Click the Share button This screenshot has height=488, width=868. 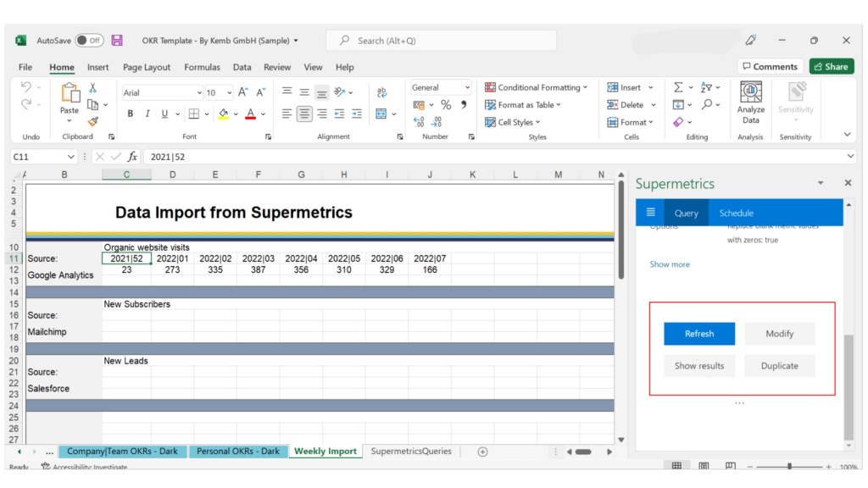click(832, 66)
